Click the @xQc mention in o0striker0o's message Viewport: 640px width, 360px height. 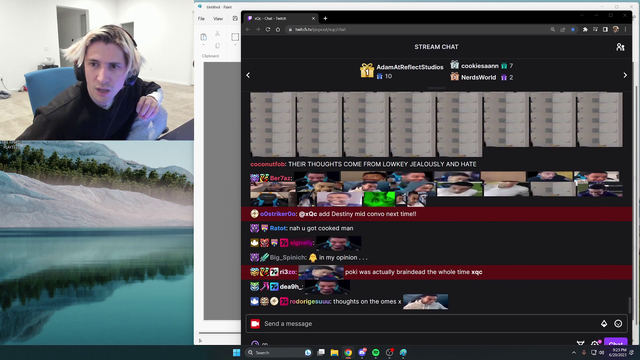pyautogui.click(x=308, y=214)
